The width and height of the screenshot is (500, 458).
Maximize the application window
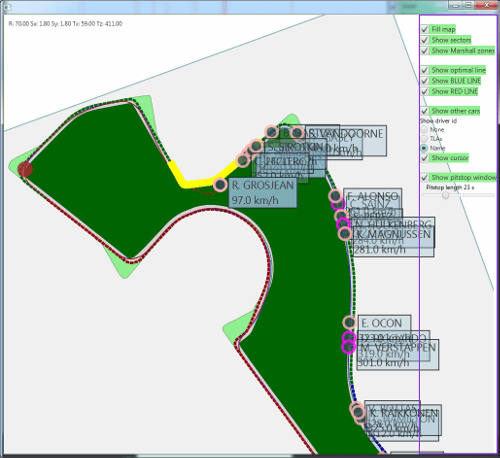coord(469,5)
